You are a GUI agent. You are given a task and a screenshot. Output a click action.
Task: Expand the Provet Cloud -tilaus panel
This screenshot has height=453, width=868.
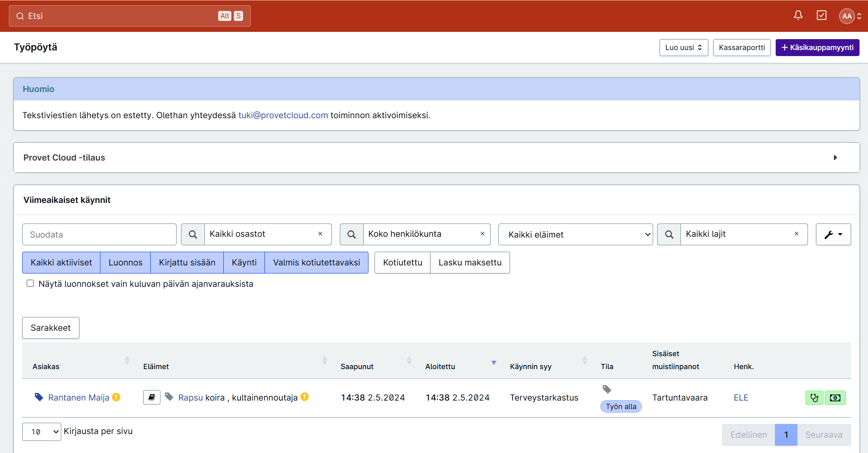[437, 157]
